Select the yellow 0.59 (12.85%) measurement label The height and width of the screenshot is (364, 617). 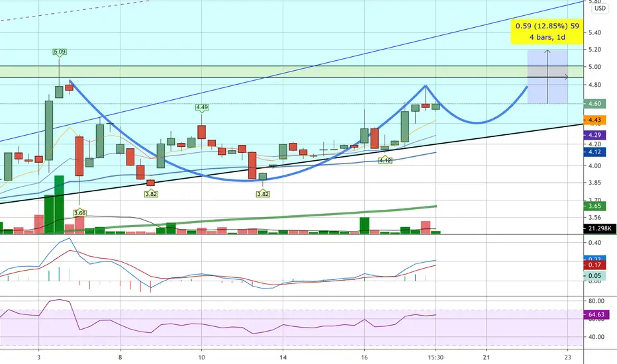coord(547,32)
